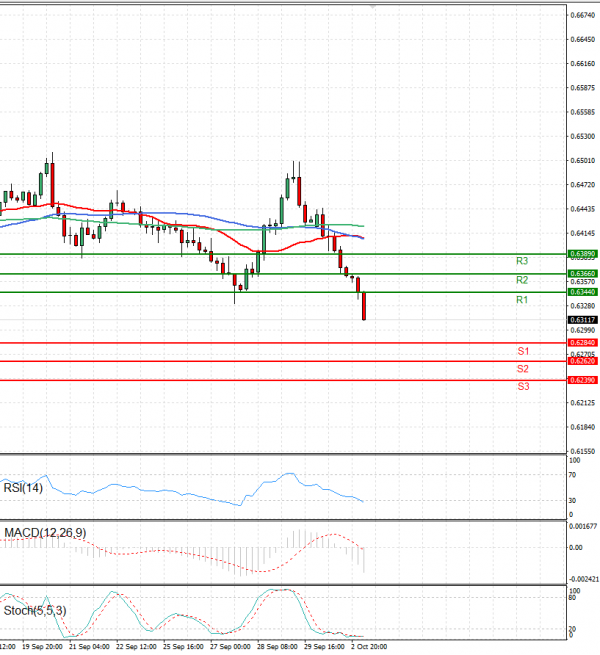Click the R1 resistance label
The image size is (600, 655).
pyautogui.click(x=521, y=300)
